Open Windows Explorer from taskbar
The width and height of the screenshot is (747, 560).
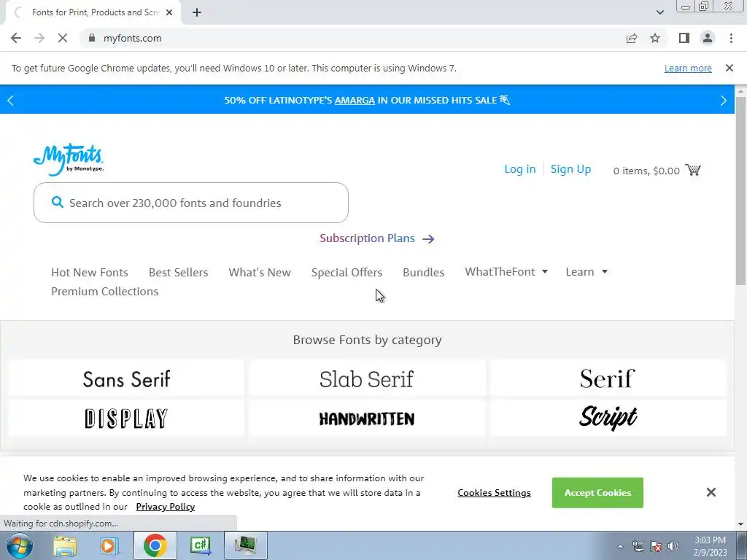pos(65,545)
